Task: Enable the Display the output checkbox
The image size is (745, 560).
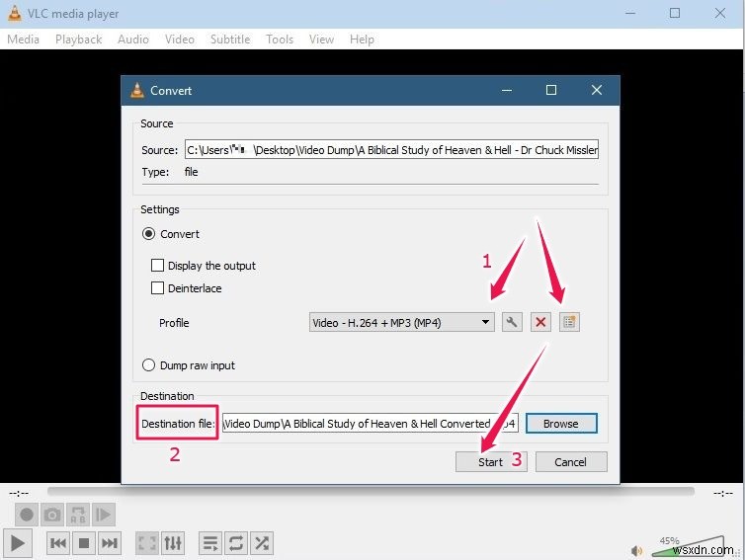Action: pyautogui.click(x=157, y=265)
